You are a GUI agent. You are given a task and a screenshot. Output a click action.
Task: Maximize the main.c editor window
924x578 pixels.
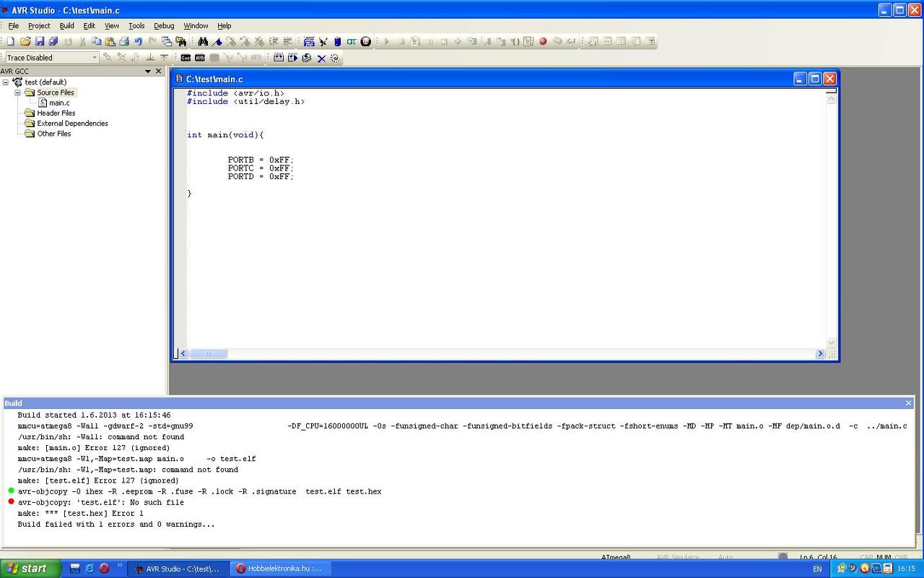point(815,79)
